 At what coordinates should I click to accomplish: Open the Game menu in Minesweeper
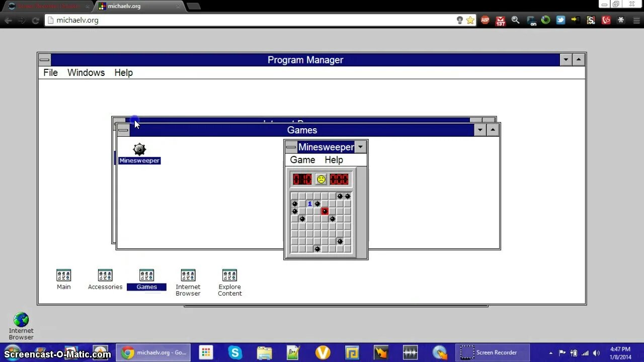pyautogui.click(x=302, y=160)
